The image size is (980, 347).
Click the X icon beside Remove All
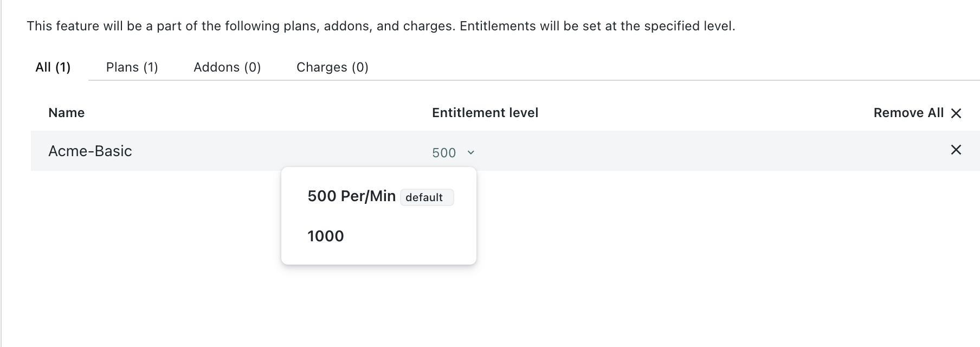pos(956,113)
